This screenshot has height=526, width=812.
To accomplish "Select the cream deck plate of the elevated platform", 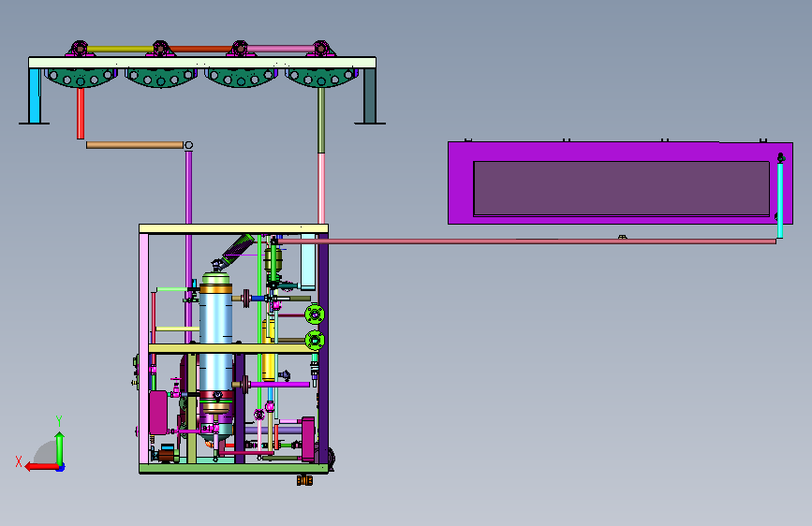I will [202, 63].
